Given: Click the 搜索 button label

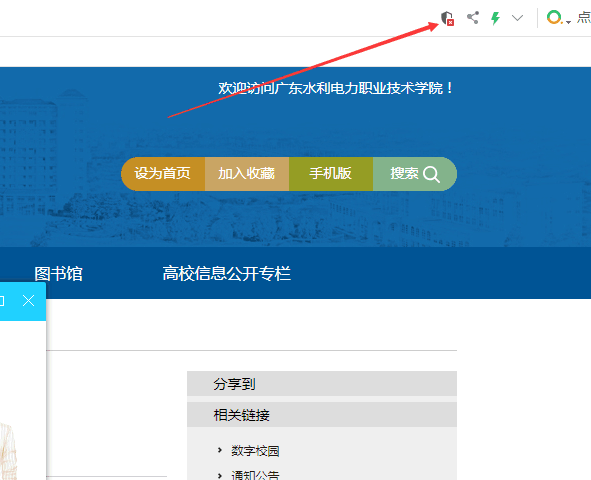Looking at the screenshot, I should click(404, 174).
